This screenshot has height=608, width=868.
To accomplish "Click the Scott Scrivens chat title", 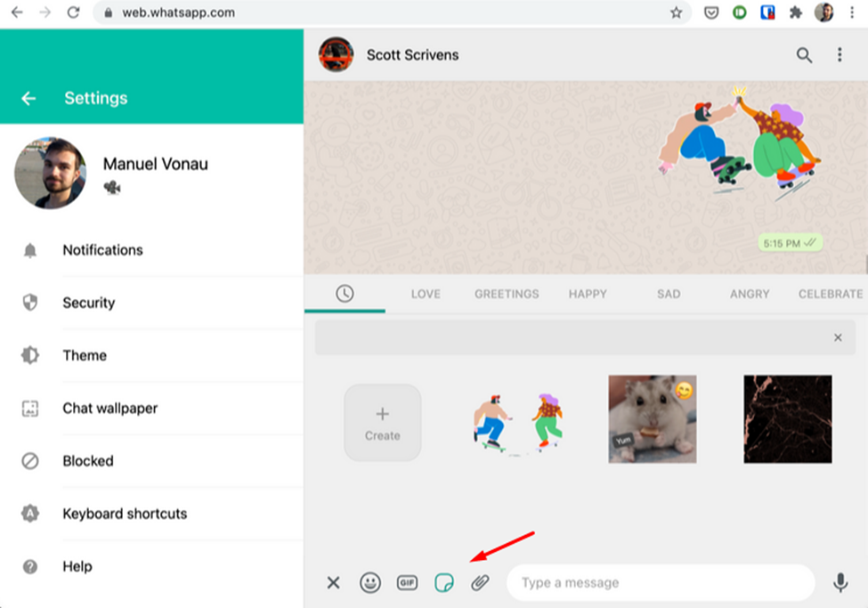I will point(412,55).
